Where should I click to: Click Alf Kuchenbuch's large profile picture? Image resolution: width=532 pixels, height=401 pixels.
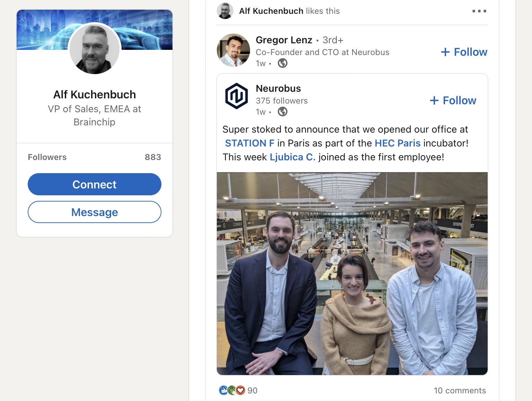(95, 49)
